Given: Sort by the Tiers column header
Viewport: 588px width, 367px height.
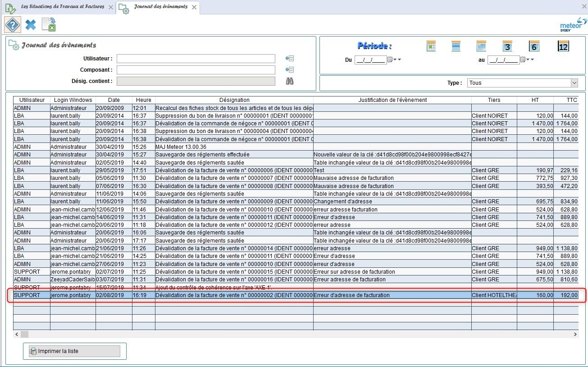Looking at the screenshot, I should (x=494, y=100).
